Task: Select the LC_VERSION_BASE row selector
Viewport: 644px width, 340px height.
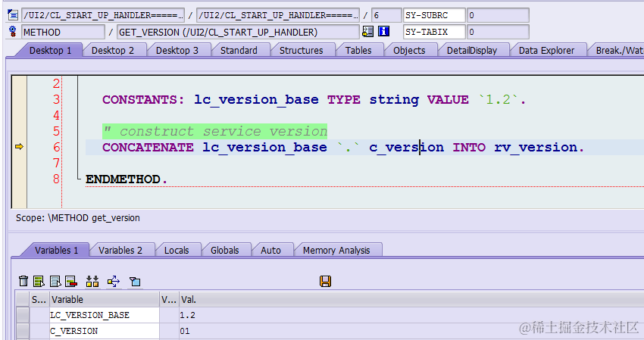Action: (22, 315)
